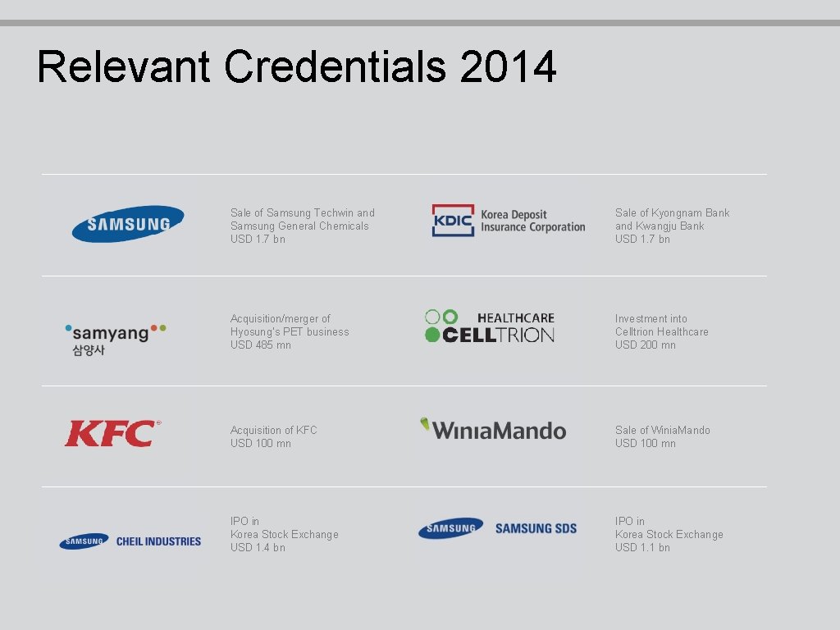This screenshot has width=840, height=630.
Task: Click the Samsung SDS logo
Action: coord(498,528)
